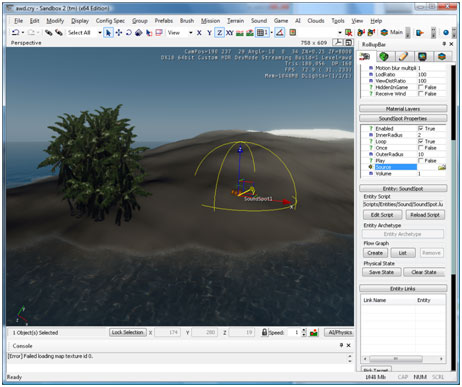The width and height of the screenshot is (462, 387).
Task: Open the Undo history dropdown arrow
Action: (23, 33)
